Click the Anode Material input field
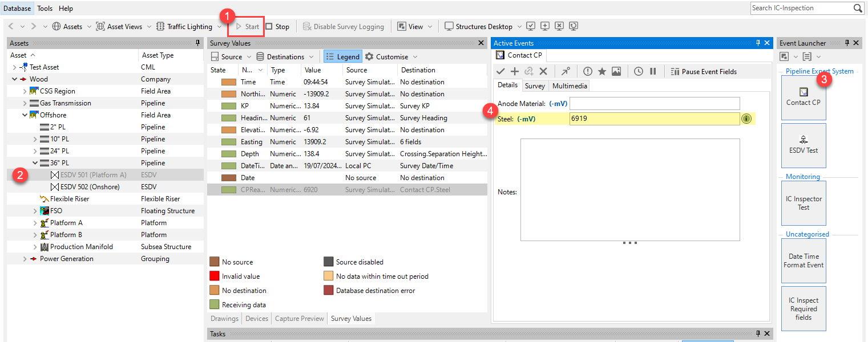The height and width of the screenshot is (342, 868). coord(655,103)
